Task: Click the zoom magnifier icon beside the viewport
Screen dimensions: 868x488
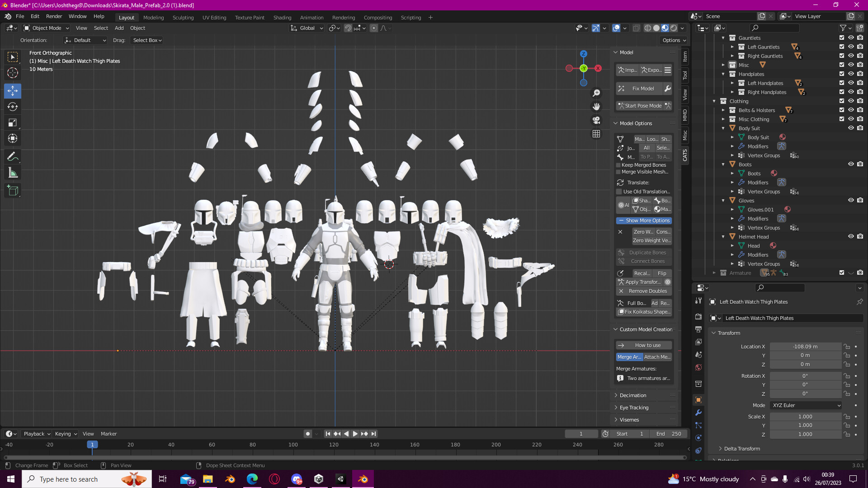Action: click(596, 92)
